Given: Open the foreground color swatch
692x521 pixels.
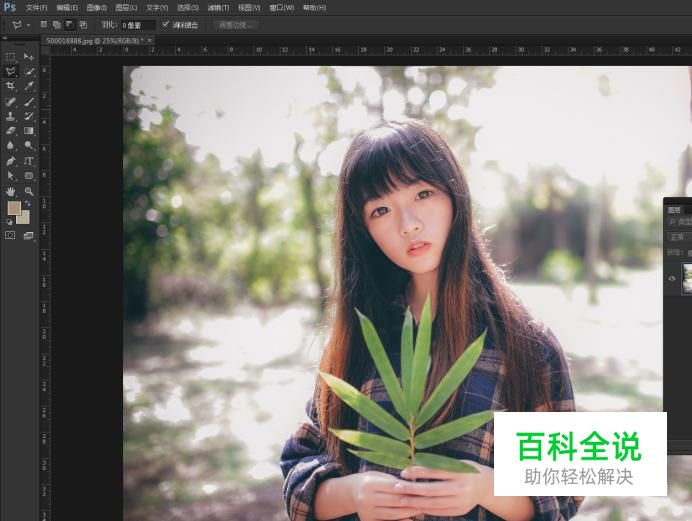Looking at the screenshot, I should click(x=14, y=208).
